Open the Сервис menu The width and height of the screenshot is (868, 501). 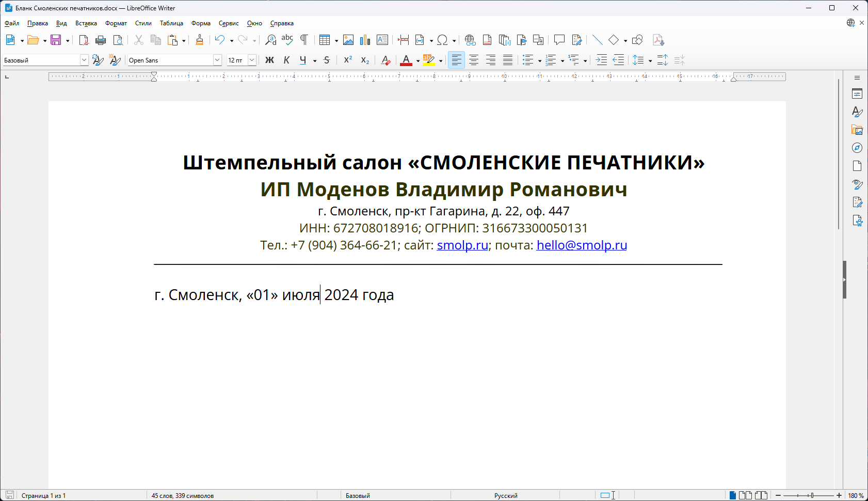click(229, 23)
